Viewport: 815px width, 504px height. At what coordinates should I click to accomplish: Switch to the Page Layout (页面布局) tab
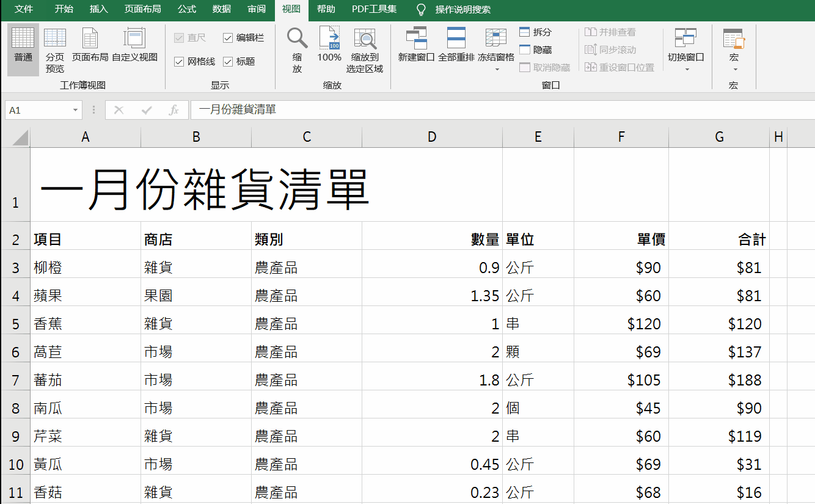click(142, 9)
